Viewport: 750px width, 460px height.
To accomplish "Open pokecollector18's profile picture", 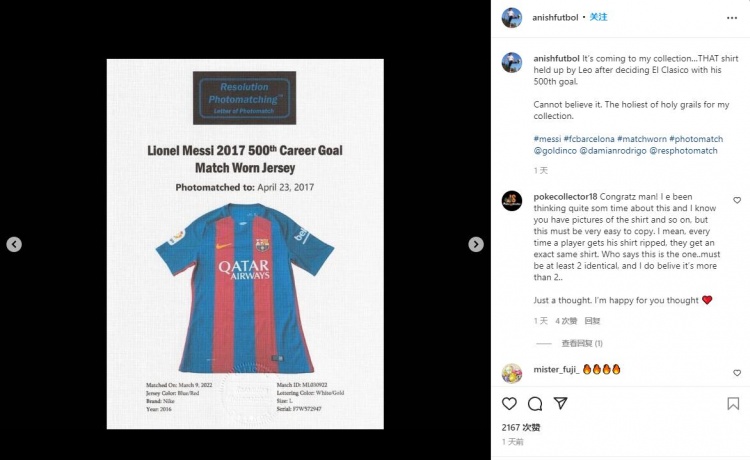I will pos(512,201).
